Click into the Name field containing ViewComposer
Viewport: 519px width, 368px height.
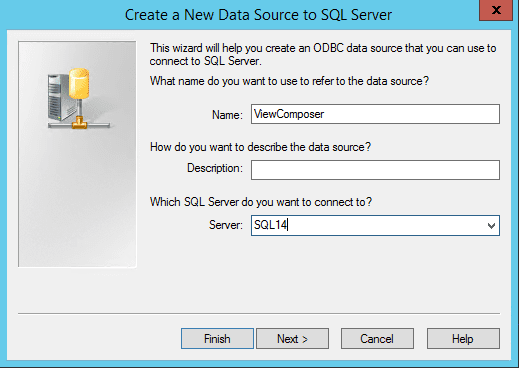375,114
